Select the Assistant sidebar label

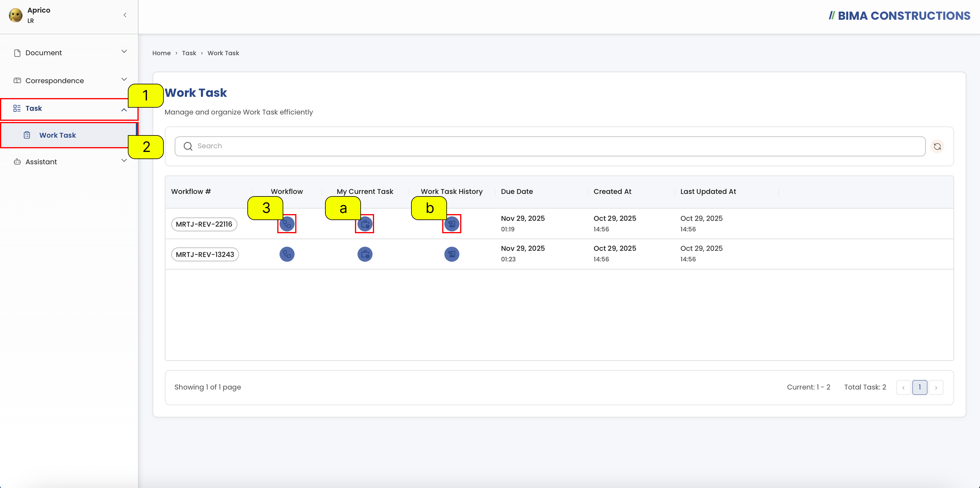(x=41, y=162)
